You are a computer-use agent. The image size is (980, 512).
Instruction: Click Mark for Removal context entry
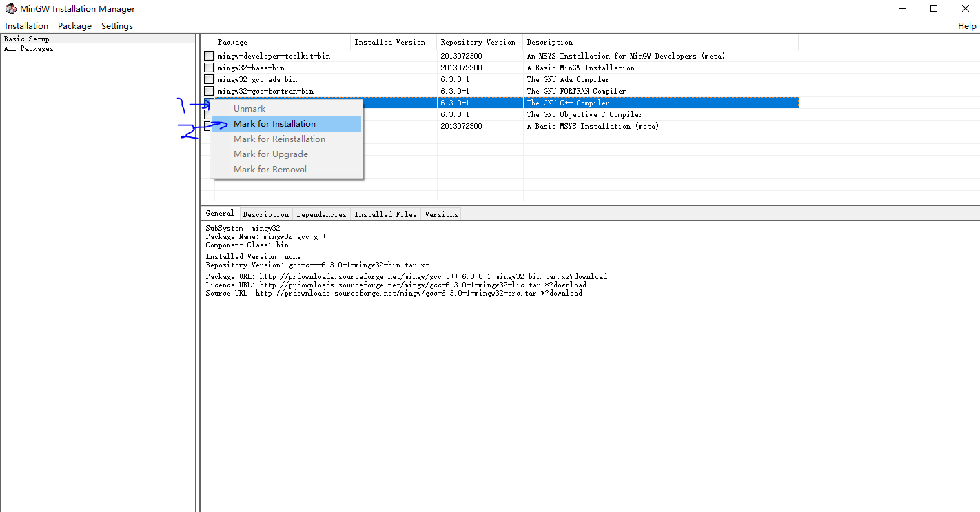(286, 170)
